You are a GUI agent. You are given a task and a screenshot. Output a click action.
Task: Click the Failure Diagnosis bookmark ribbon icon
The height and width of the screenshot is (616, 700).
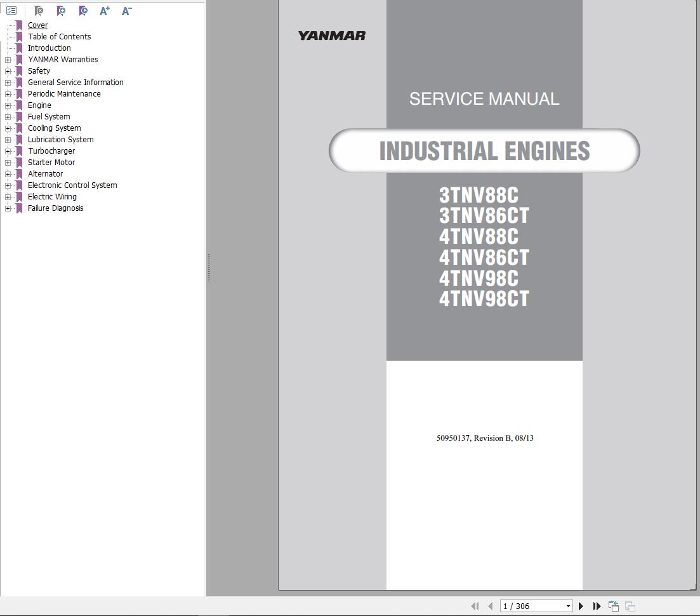[x=19, y=208]
